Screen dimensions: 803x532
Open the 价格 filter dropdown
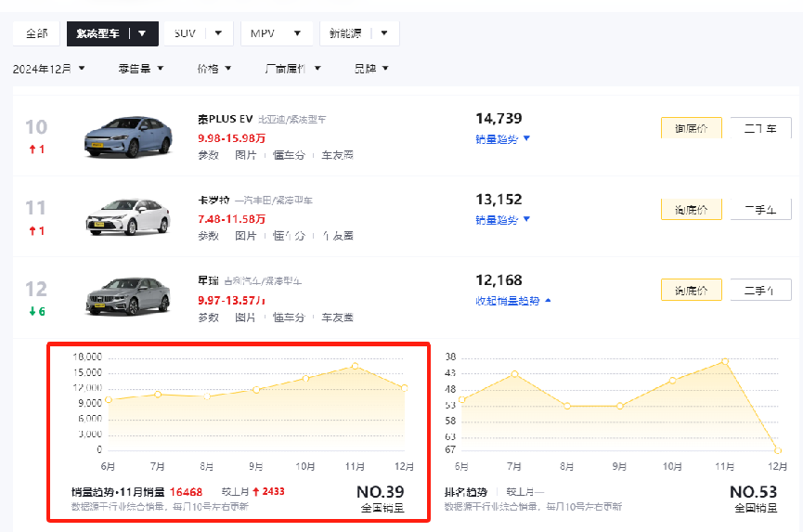pyautogui.click(x=214, y=69)
